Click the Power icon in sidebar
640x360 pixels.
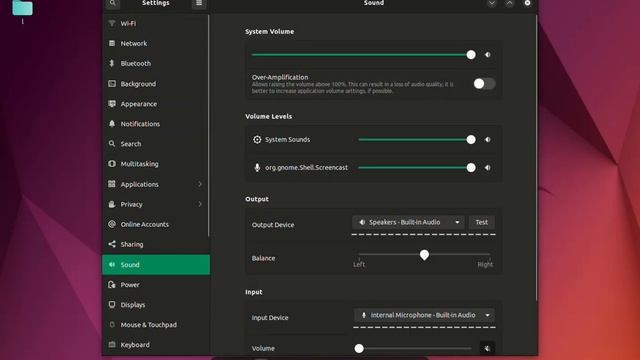click(112, 284)
